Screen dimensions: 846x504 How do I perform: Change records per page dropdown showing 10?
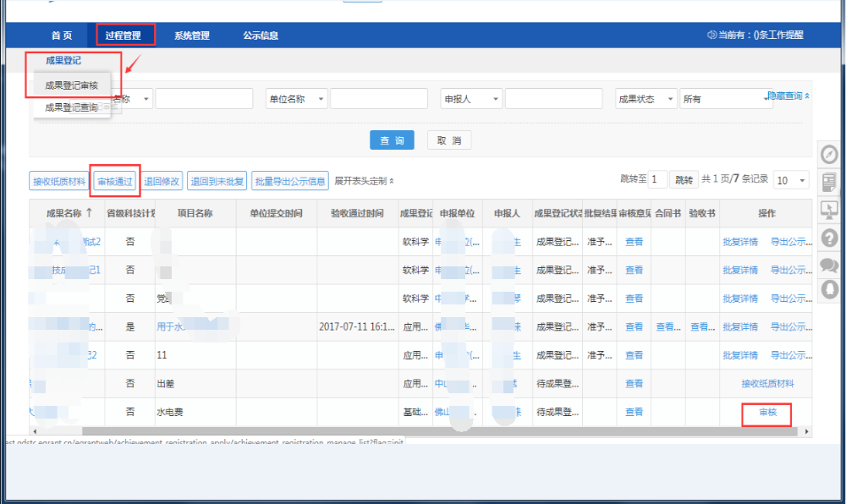(x=792, y=180)
